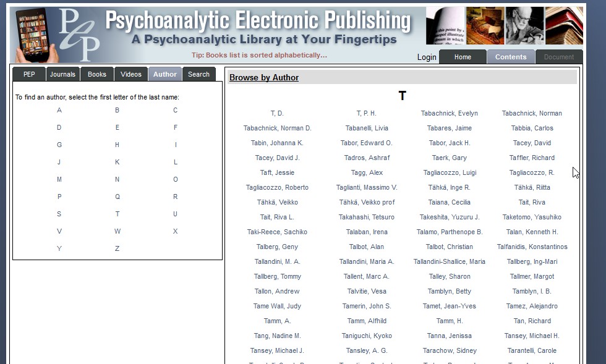Select letter T in the author index
The image size is (606, 364).
point(117,214)
